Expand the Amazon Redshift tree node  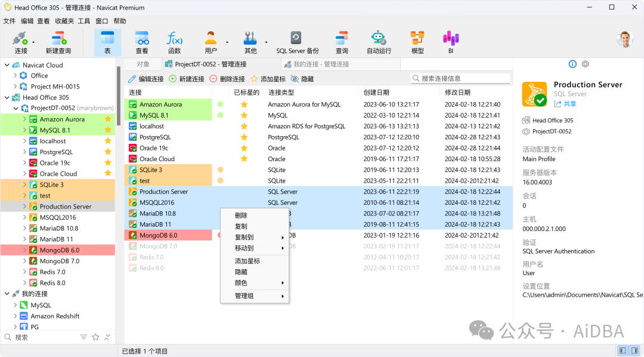(15, 316)
